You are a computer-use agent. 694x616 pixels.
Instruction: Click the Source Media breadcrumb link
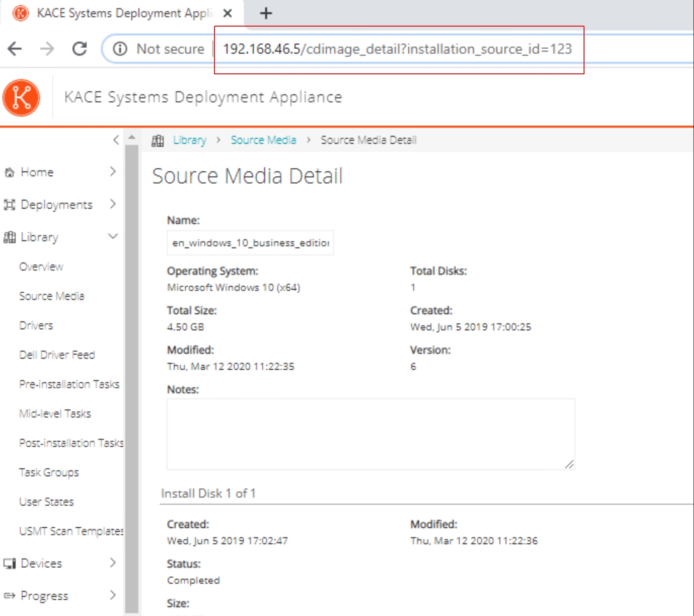(x=264, y=140)
